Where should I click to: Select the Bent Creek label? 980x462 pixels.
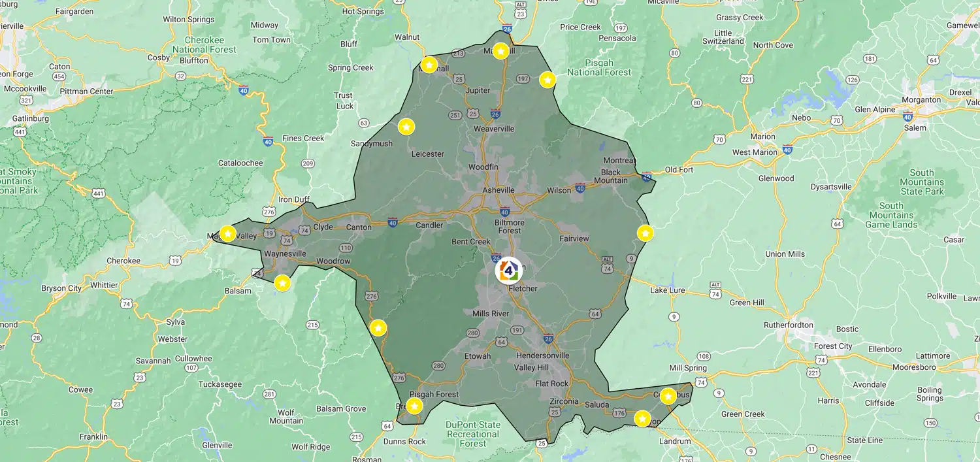tap(471, 242)
